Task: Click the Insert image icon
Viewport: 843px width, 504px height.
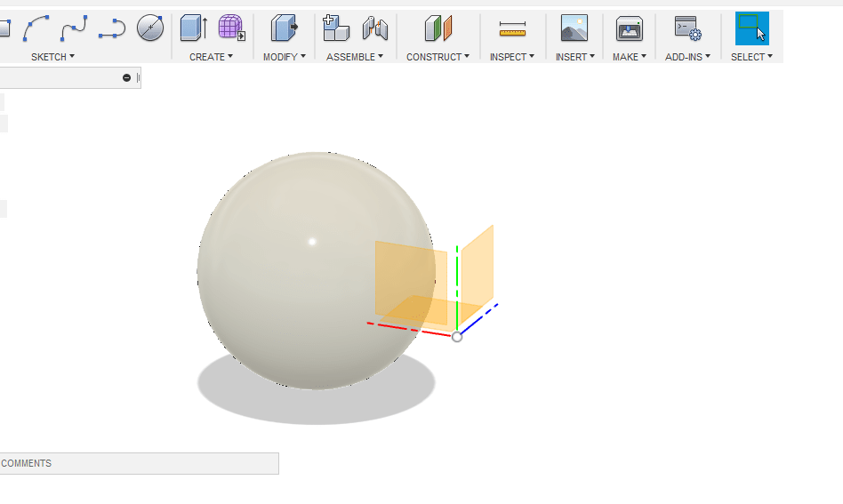Action: 574,28
